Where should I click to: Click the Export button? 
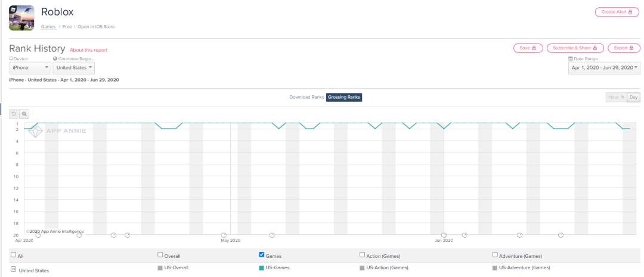tap(624, 48)
